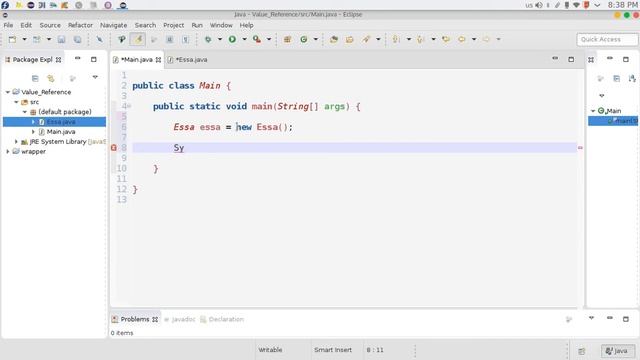Open the Debug dropdown arrow
The width and height of the screenshot is (640, 360).
click(220, 39)
